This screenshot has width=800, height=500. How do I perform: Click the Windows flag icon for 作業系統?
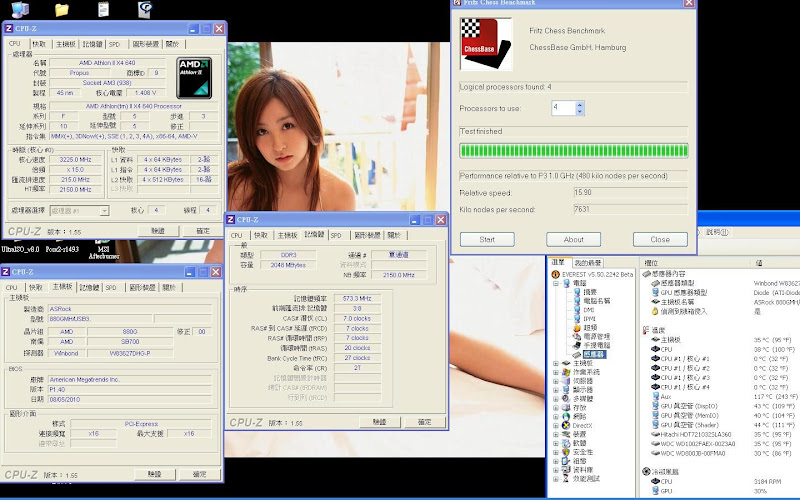tap(566, 372)
